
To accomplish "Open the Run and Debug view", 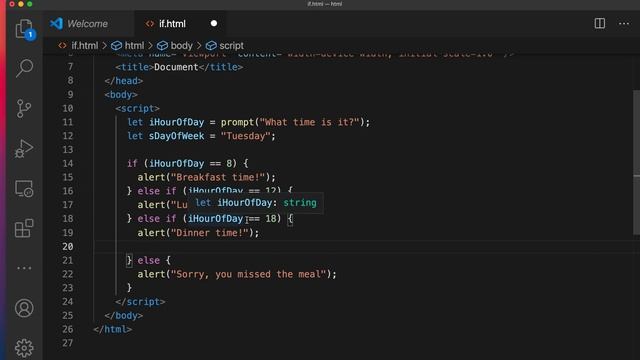I will pos(24,149).
